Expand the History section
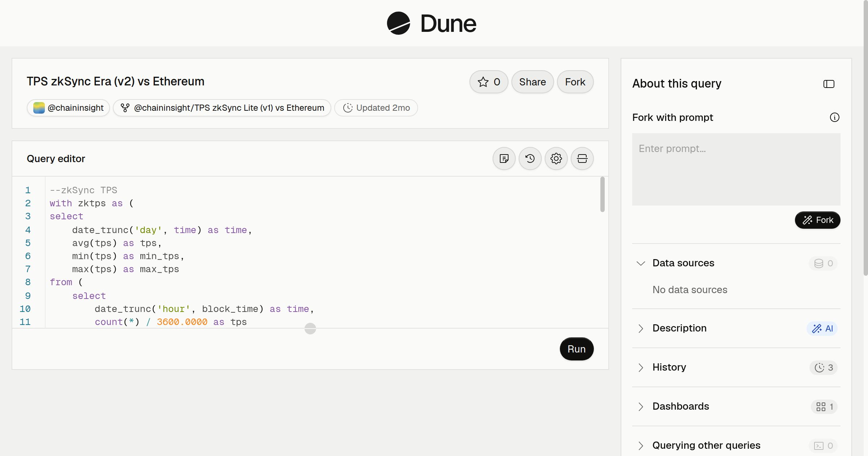This screenshot has height=456, width=868. click(x=641, y=367)
